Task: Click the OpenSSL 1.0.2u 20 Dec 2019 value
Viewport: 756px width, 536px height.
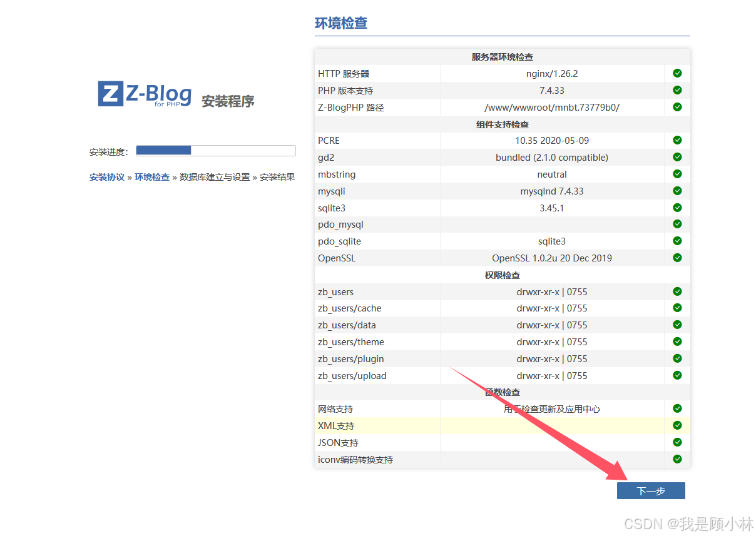Action: click(552, 258)
